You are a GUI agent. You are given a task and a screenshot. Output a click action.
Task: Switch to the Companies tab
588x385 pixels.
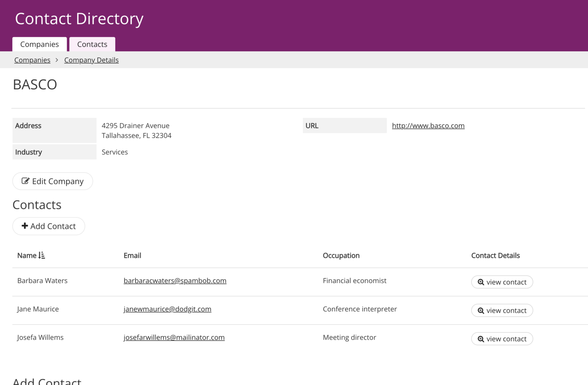[x=40, y=44]
